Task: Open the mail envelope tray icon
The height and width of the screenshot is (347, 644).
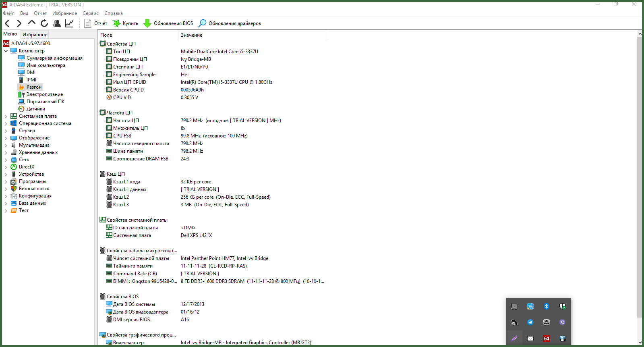Action: click(x=530, y=338)
